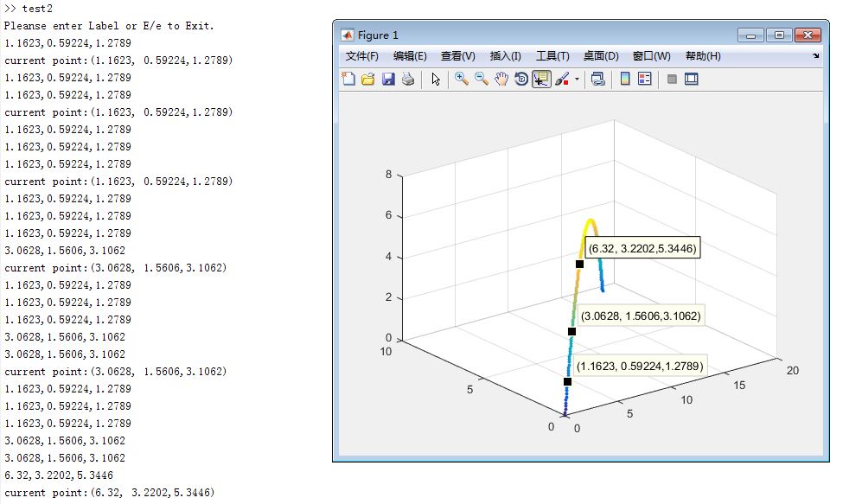Image resolution: width=862 pixels, height=504 pixels.
Task: Click the datatip showing (6.32, 3.2202,5.3446)
Action: pyautogui.click(x=644, y=248)
